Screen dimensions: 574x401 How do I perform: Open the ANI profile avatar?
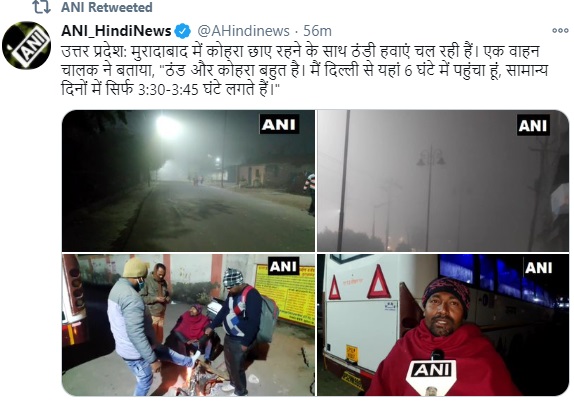tap(27, 45)
